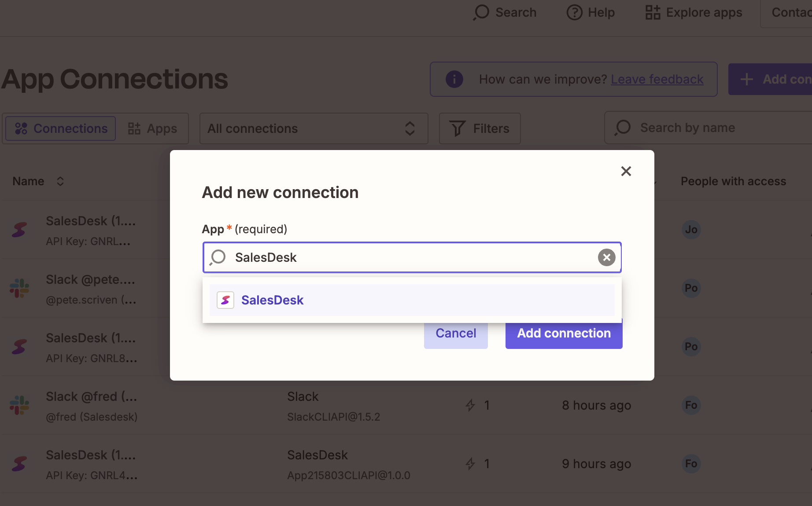Clear the App search field with X icon
This screenshot has height=506, width=812.
pos(606,257)
